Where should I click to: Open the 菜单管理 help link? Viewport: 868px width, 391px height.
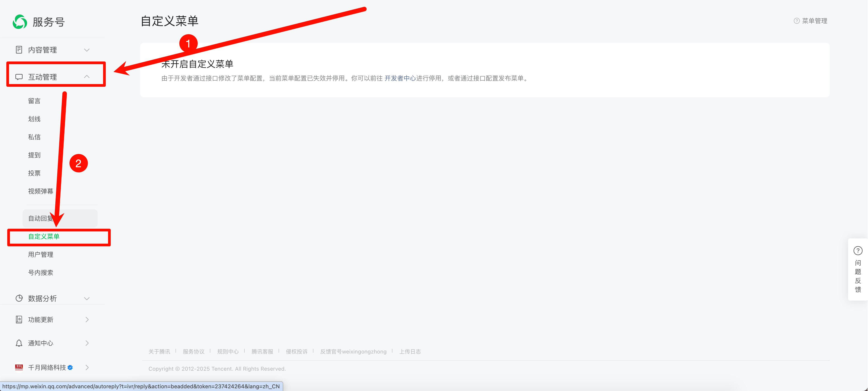pos(814,21)
